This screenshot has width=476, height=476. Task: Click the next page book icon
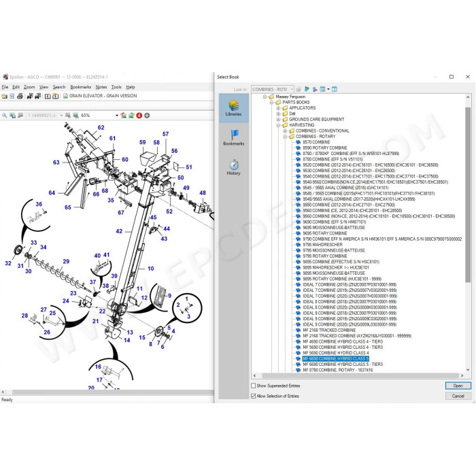point(55,97)
